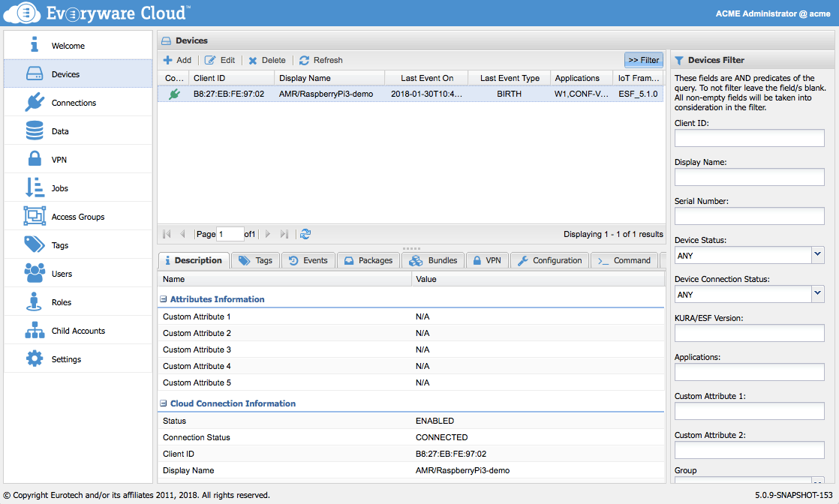Screen dimensions: 839x504
Task: Open the Device Status dropdown
Action: [817, 255]
